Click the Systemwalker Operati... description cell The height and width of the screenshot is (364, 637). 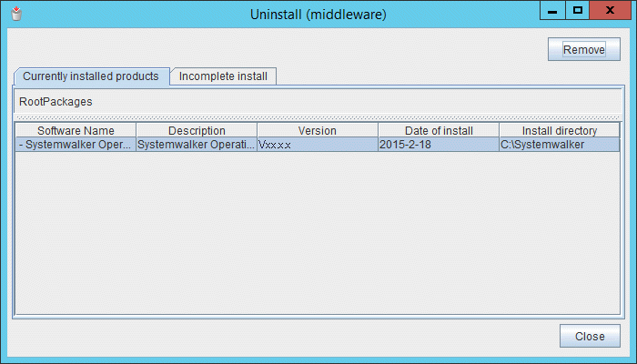coord(197,145)
